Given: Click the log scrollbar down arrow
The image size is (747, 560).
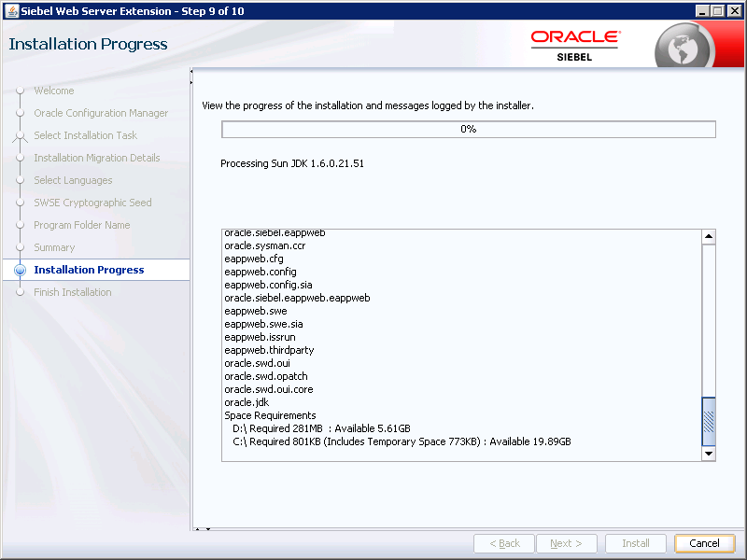Looking at the screenshot, I should pyautogui.click(x=709, y=454).
